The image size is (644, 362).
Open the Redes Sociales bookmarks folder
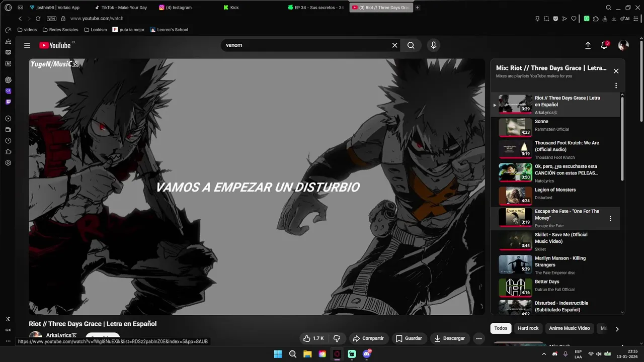[x=60, y=30]
